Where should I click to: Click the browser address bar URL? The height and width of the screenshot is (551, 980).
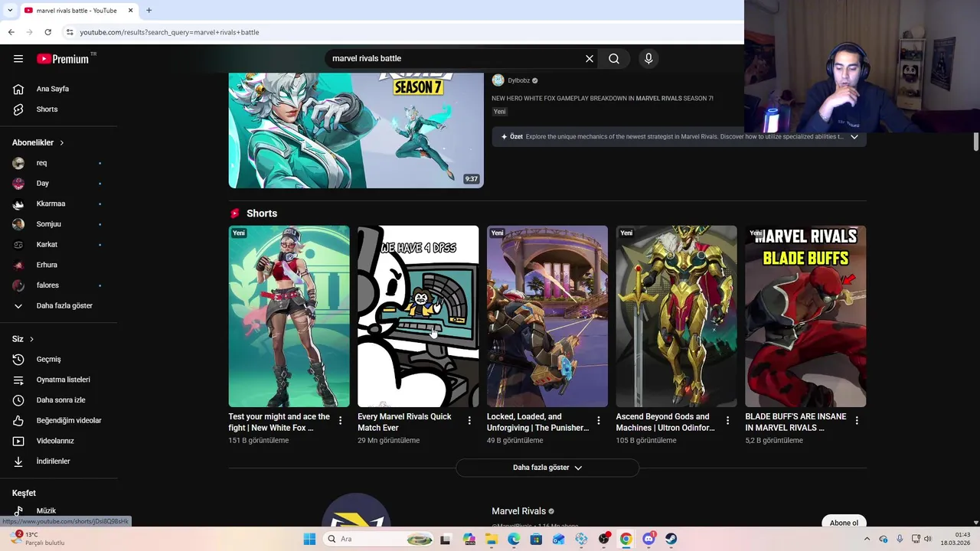(x=169, y=32)
